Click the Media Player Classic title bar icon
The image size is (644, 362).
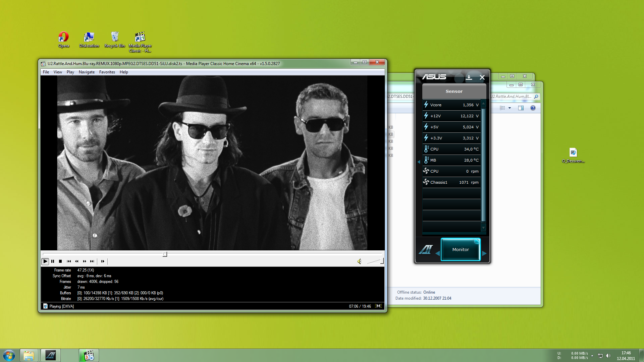pos(43,63)
